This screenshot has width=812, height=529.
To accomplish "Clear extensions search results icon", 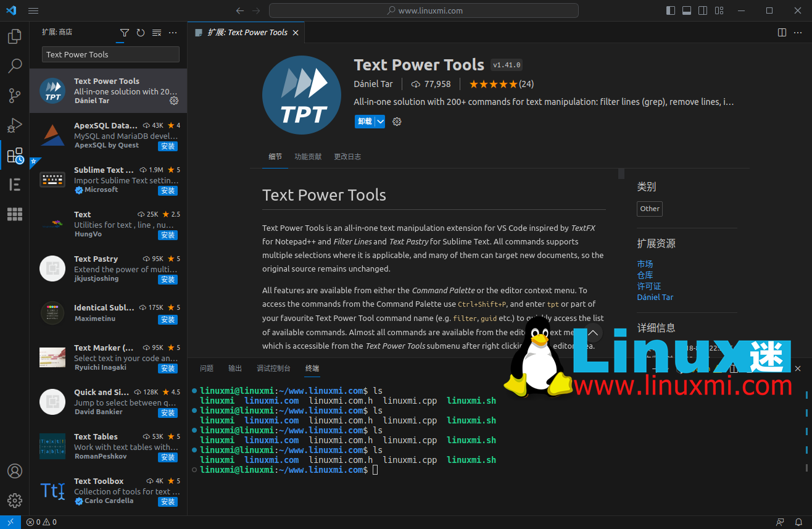I will (x=157, y=33).
